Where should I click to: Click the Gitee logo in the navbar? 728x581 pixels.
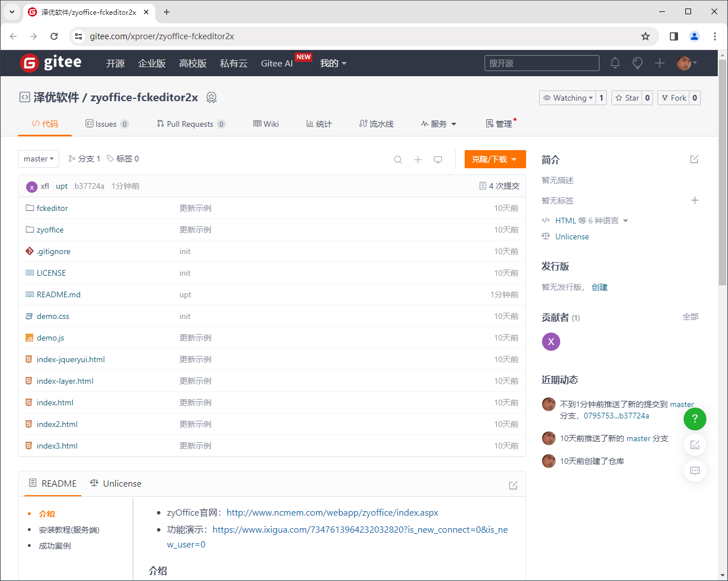(51, 63)
